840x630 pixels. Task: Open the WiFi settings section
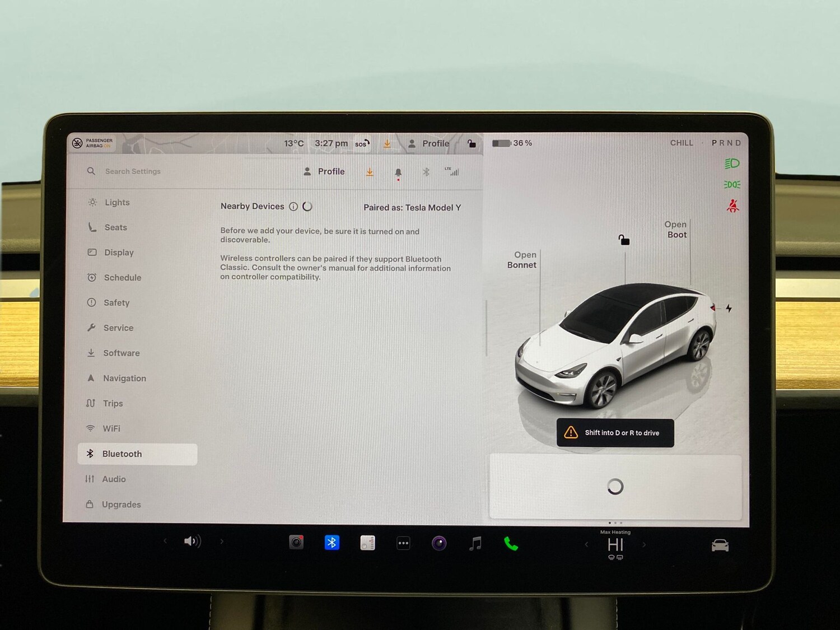click(x=112, y=428)
